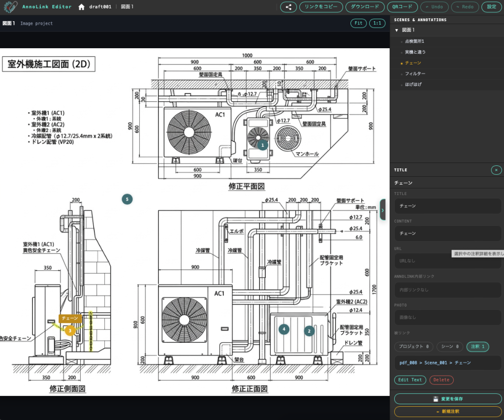Screen dimensions: 504x420
Task: Click the CONTENT text field
Action: point(447,233)
